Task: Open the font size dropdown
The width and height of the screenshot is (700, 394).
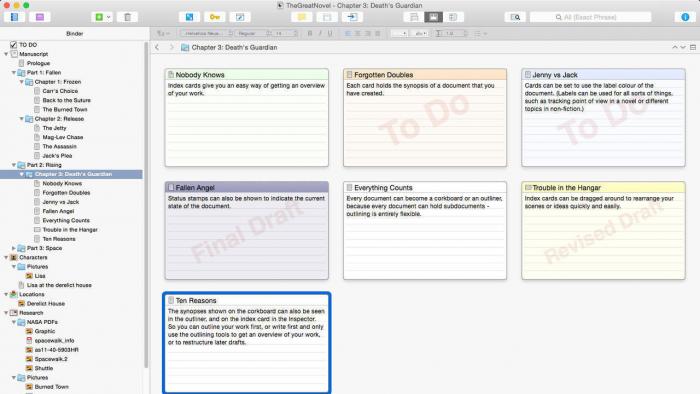Action: 285,33
